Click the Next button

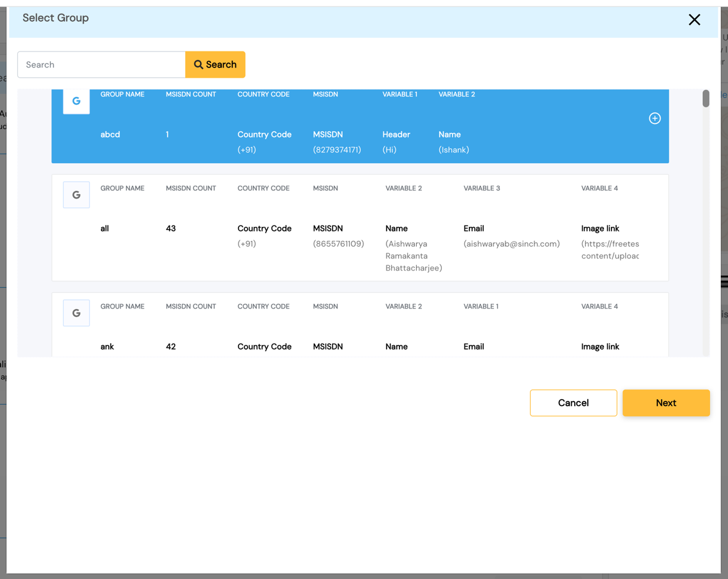666,403
